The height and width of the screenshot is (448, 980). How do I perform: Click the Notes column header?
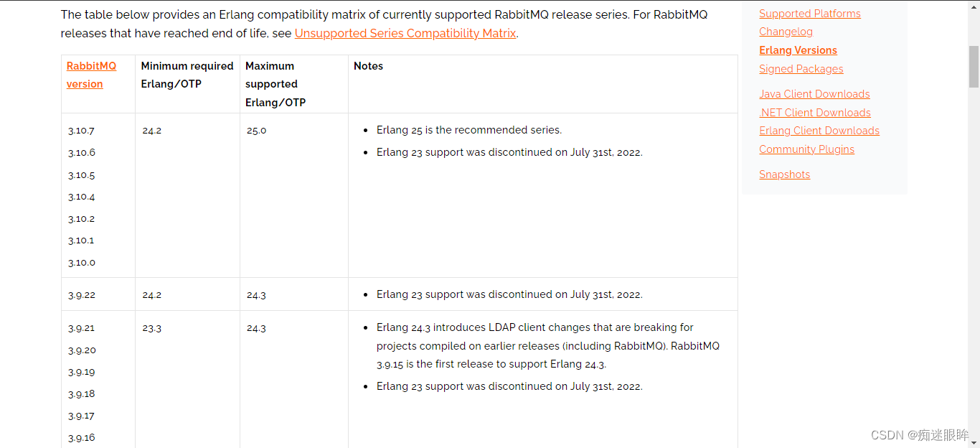(x=368, y=65)
